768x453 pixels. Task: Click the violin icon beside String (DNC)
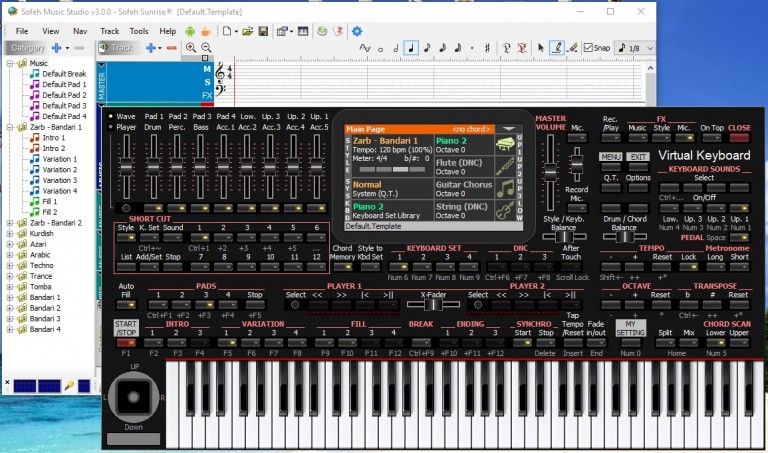click(x=504, y=211)
